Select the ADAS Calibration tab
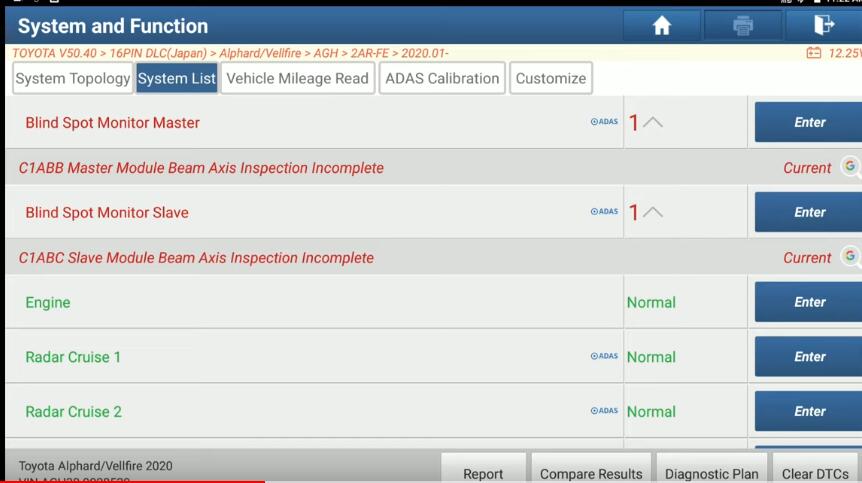Screen dimensions: 862x483 click(x=442, y=78)
